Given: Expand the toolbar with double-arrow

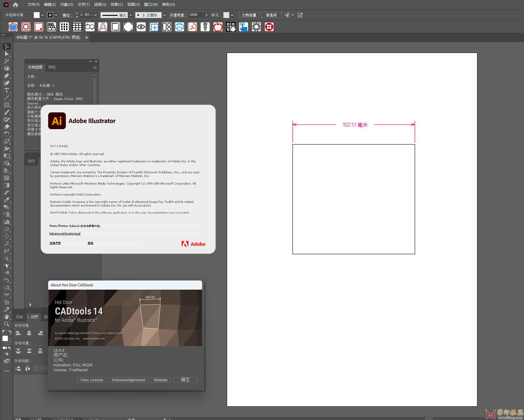Looking at the screenshot, I should point(4,35).
